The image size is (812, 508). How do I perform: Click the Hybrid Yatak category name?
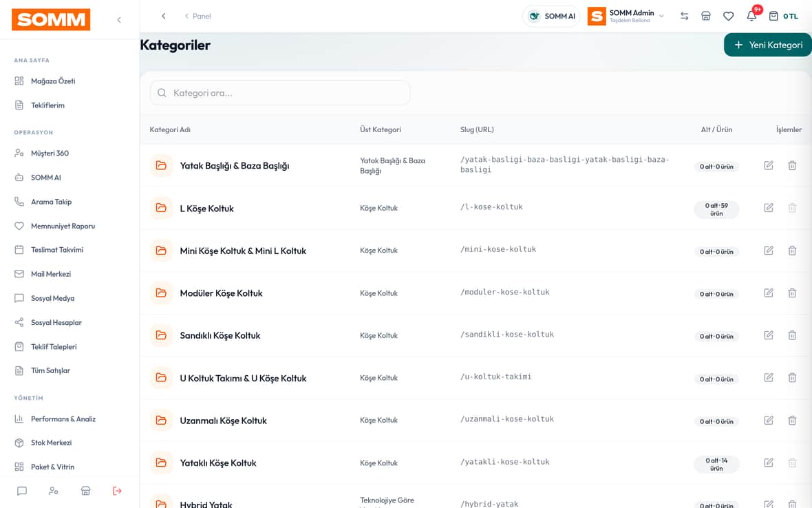click(206, 505)
